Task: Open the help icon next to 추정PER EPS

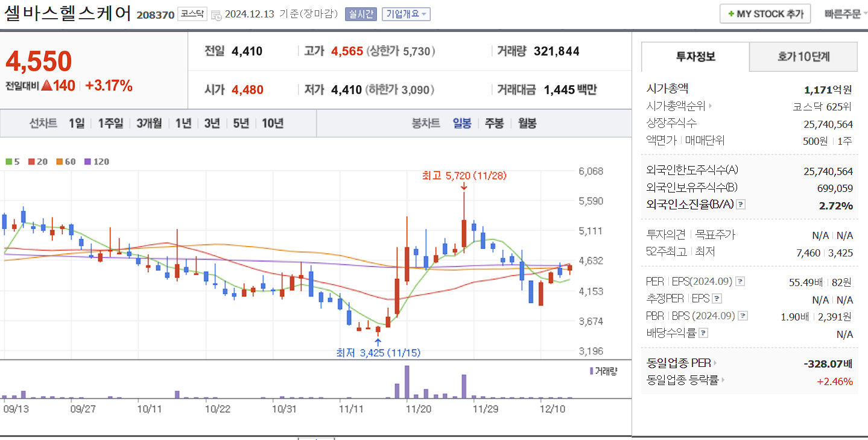Action: pyautogui.click(x=717, y=299)
